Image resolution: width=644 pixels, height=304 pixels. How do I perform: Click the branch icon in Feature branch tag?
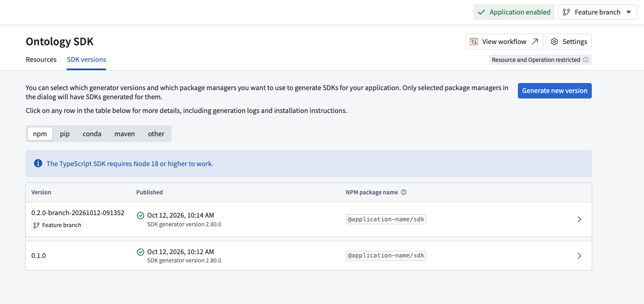click(36, 225)
